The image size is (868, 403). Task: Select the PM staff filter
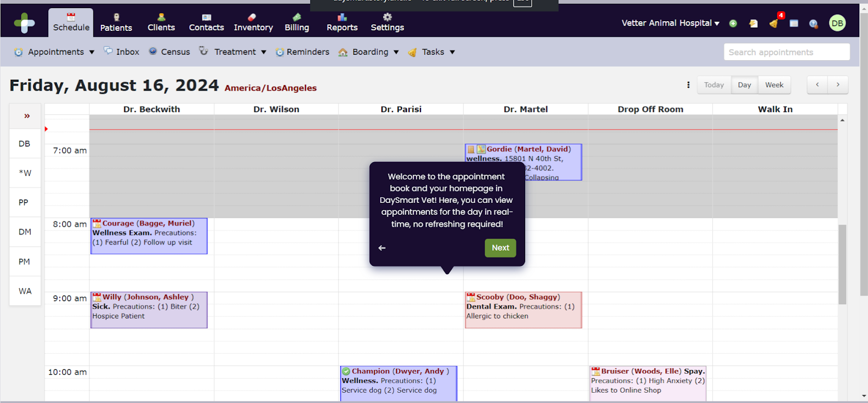point(25,261)
